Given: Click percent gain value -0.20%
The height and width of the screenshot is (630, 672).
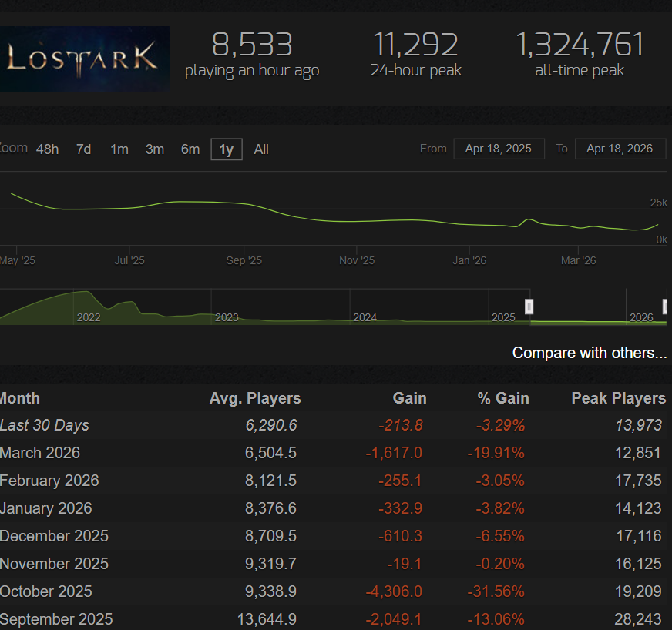Looking at the screenshot, I should click(500, 564).
